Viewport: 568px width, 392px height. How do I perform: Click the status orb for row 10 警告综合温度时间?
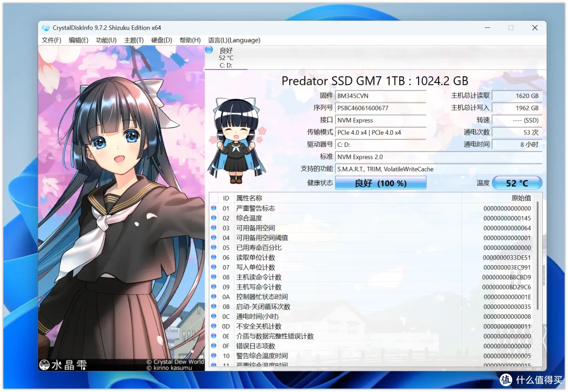coord(214,355)
